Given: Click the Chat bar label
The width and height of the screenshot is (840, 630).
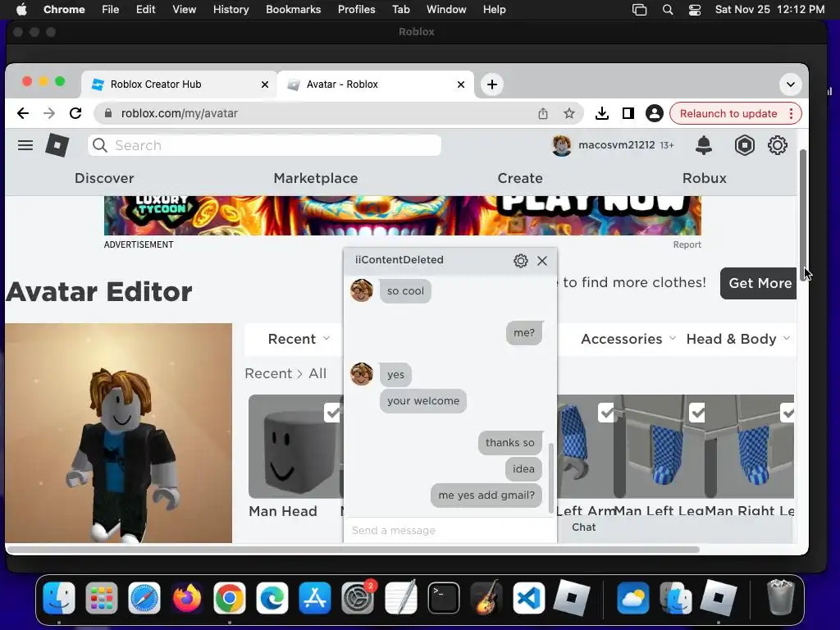Looking at the screenshot, I should click(583, 527).
